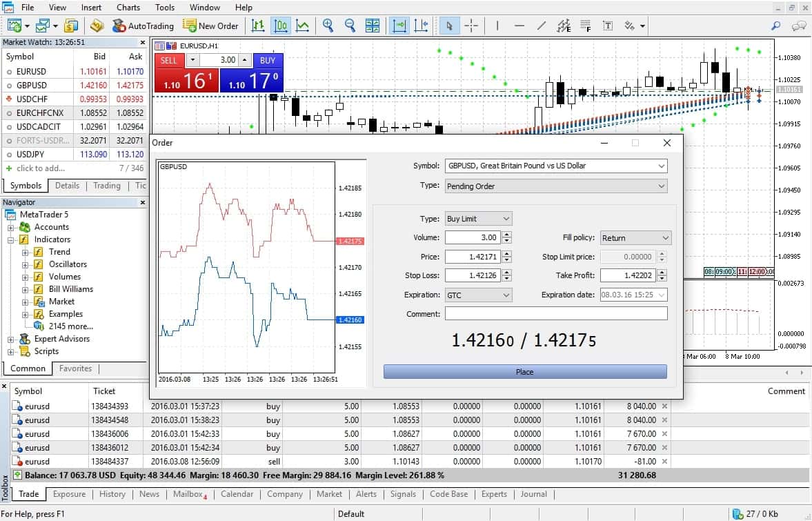Image resolution: width=812 pixels, height=521 pixels.
Task: Click the Comment input field
Action: tap(556, 313)
